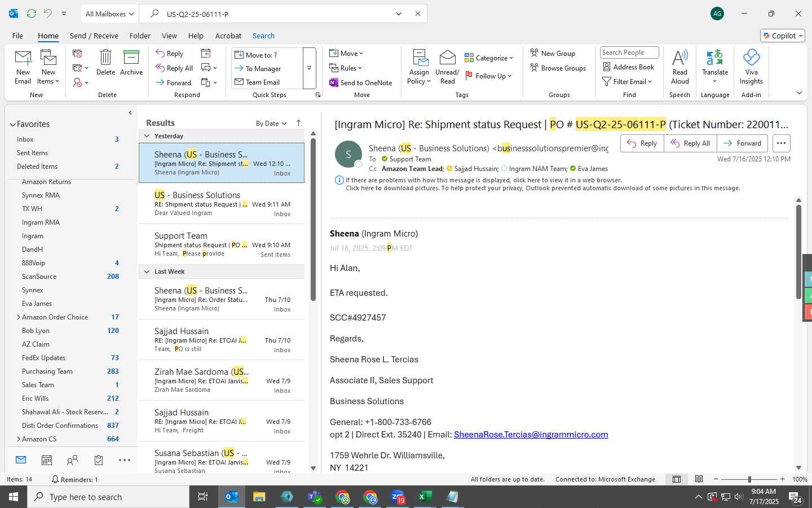Expand the Amazon CS folder
This screenshot has width=812, height=508.
pos(19,439)
